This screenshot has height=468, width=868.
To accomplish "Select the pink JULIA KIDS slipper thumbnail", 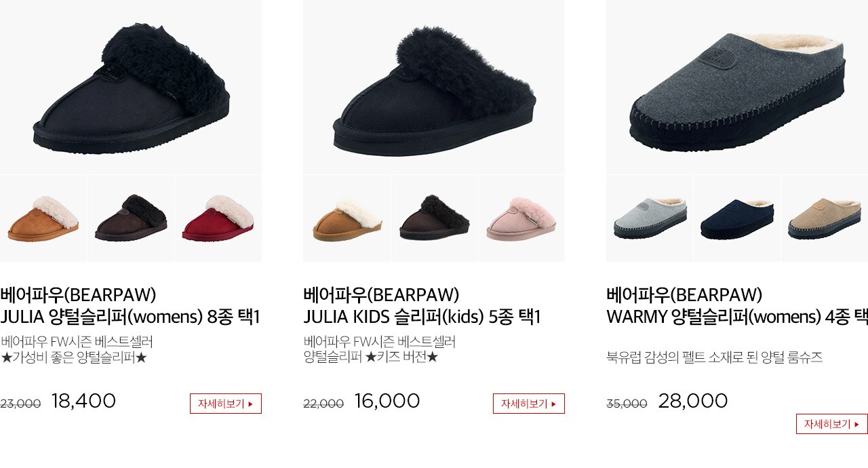I will pos(521,219).
